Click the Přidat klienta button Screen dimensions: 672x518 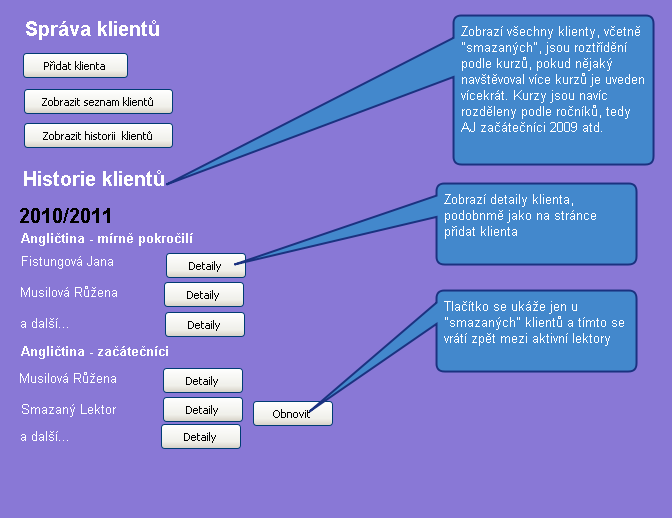point(77,66)
